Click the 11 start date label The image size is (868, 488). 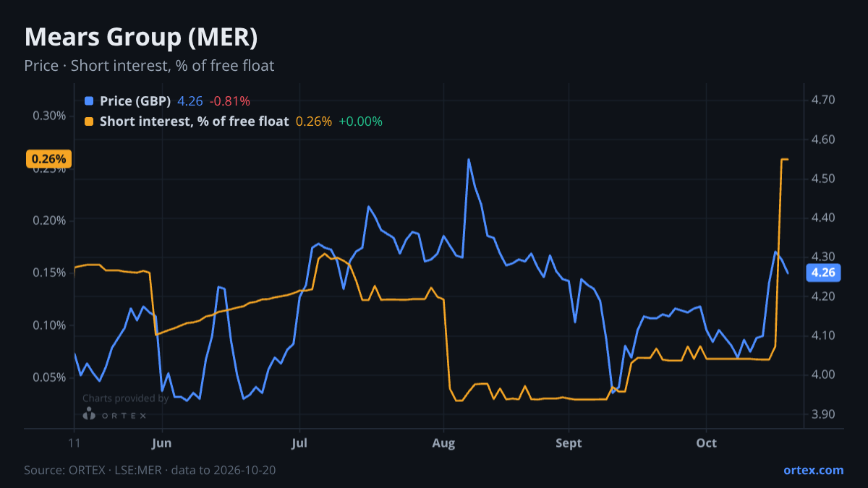click(74, 442)
